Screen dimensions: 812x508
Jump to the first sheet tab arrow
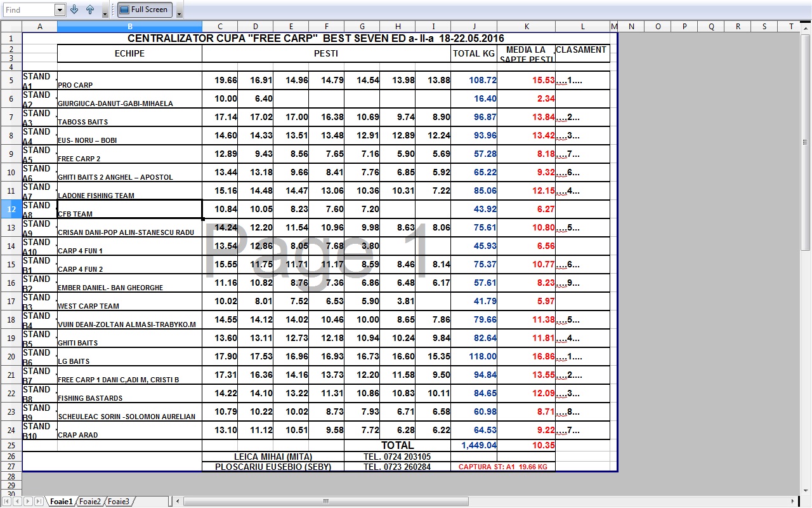7,502
